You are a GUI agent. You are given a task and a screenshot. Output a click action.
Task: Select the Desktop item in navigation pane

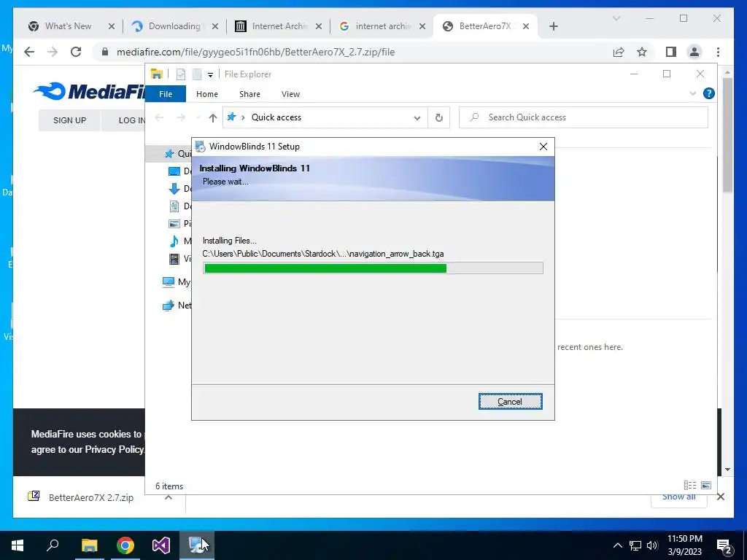180,171
